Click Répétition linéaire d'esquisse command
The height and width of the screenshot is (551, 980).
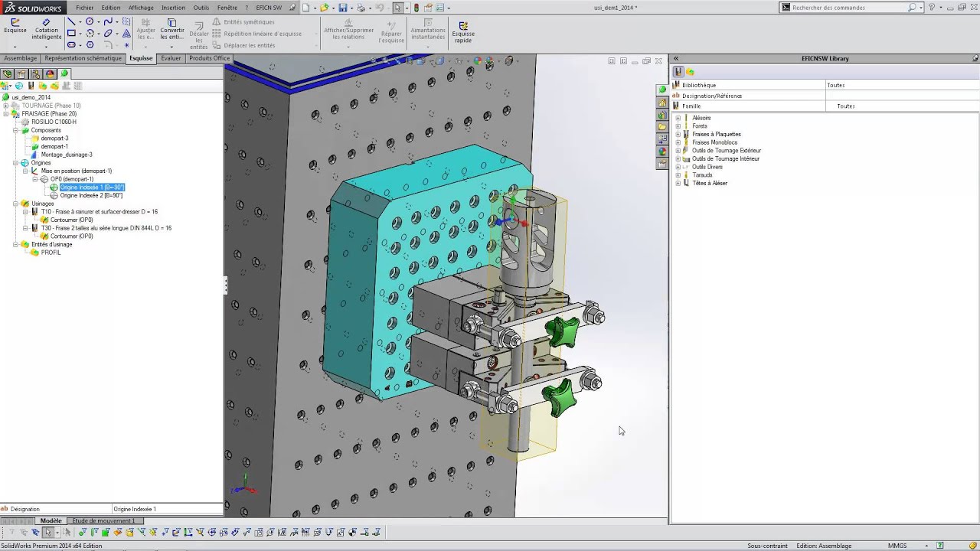pos(256,34)
